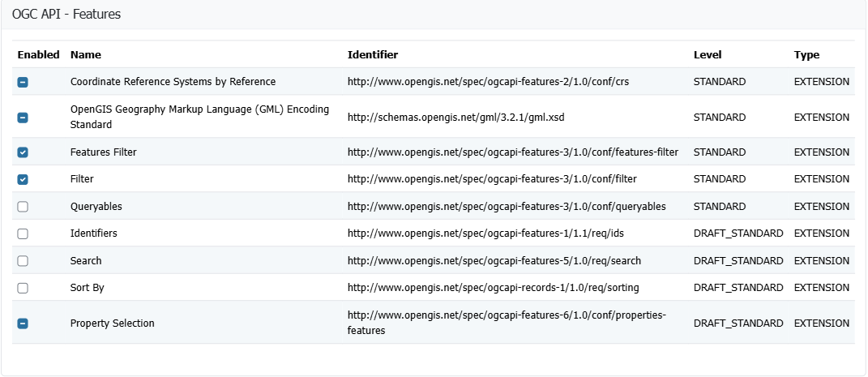This screenshot has height=377, width=868.
Task: Toggle the Property Selection checkbox
Action: coord(23,323)
